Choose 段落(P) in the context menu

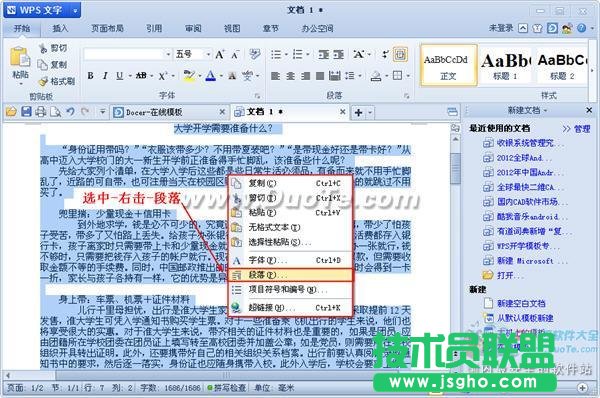pyautogui.click(x=290, y=275)
